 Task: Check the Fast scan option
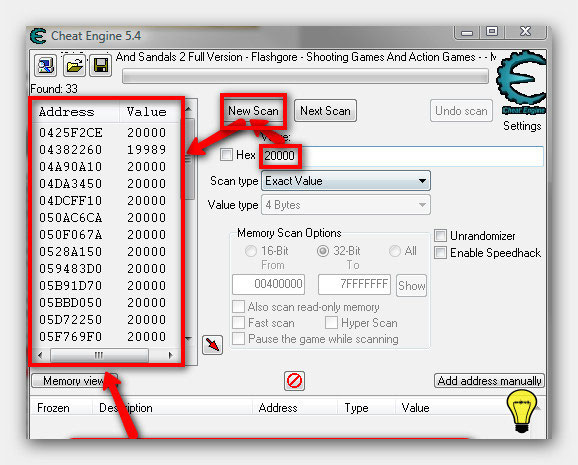coord(238,323)
